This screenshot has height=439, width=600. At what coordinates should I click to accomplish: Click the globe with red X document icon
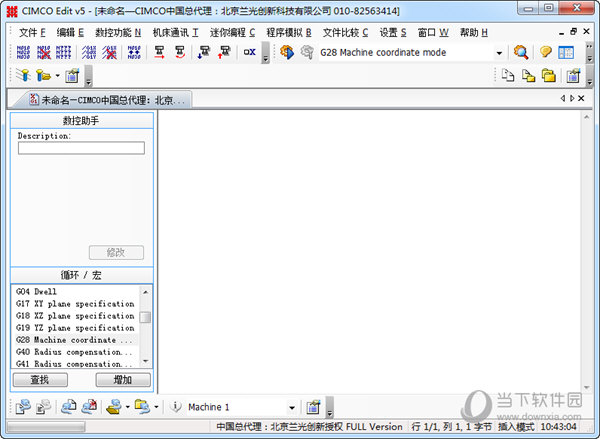point(89,407)
